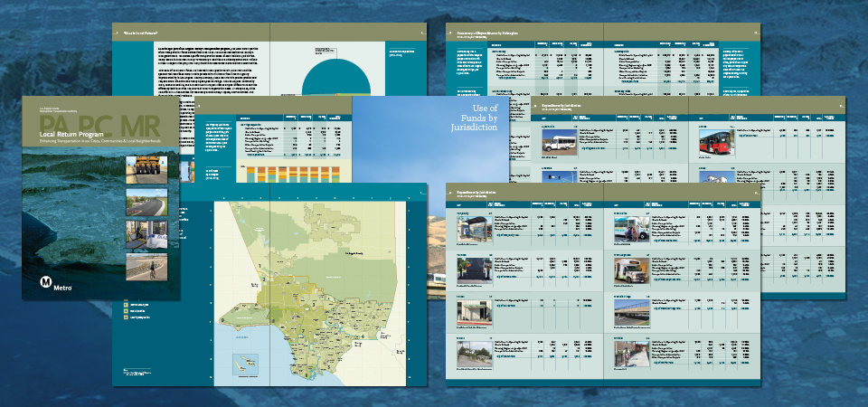The image size is (868, 407).
Task: Open the overpass bridge photo
Action: coord(632,316)
